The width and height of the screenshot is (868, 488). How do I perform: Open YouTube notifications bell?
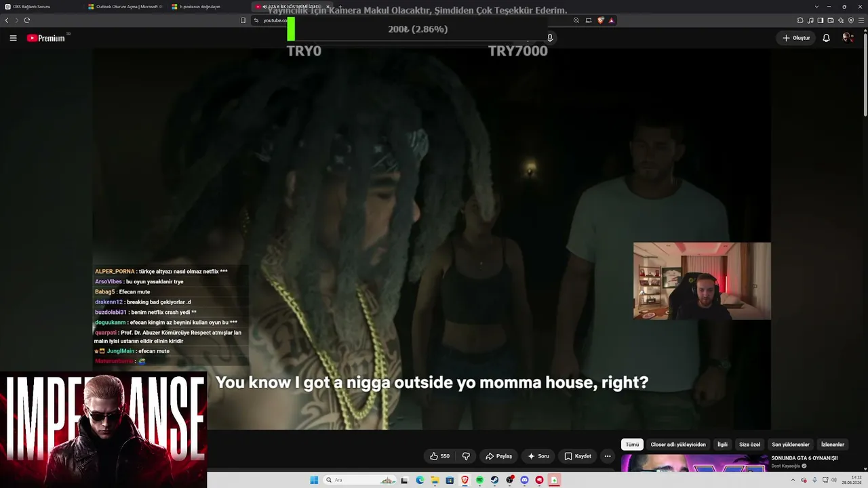coord(826,38)
